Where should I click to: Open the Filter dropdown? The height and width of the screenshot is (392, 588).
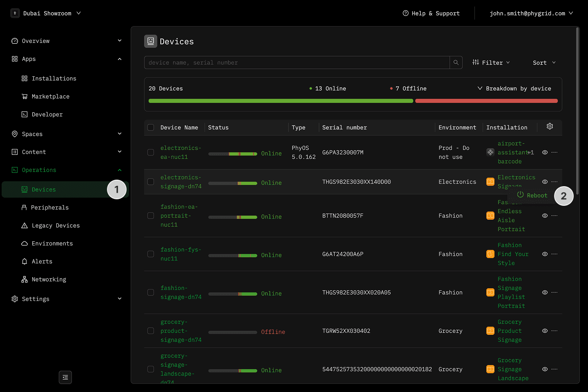pyautogui.click(x=491, y=62)
